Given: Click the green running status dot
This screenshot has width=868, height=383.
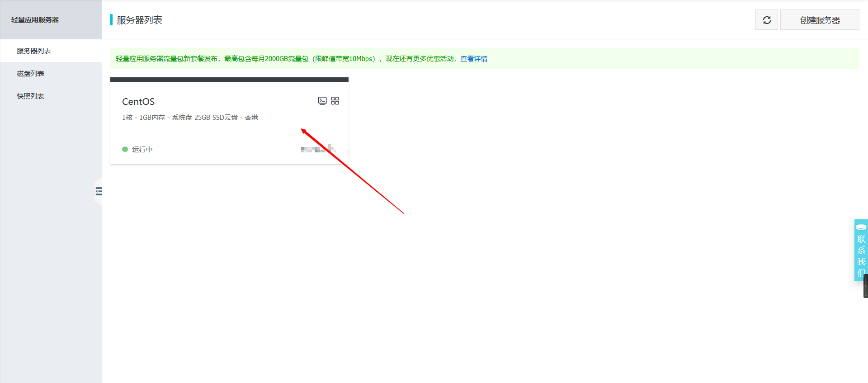Looking at the screenshot, I should tap(125, 149).
